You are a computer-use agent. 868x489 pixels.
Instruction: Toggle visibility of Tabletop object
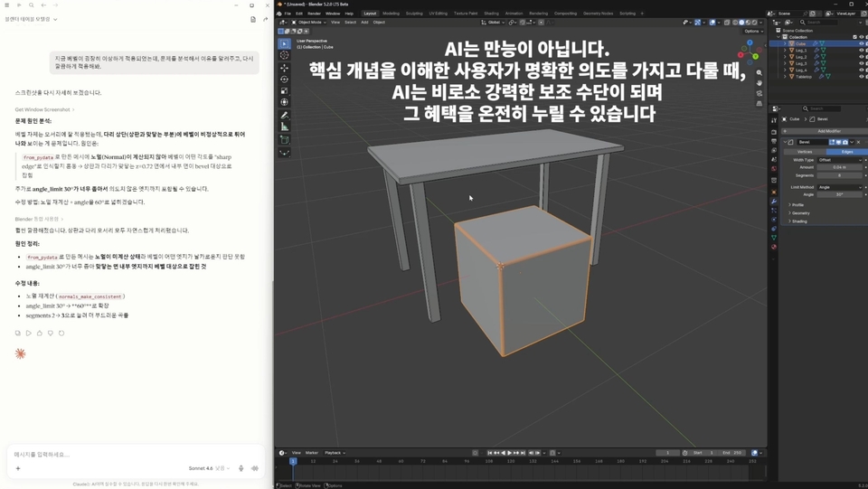(x=861, y=77)
